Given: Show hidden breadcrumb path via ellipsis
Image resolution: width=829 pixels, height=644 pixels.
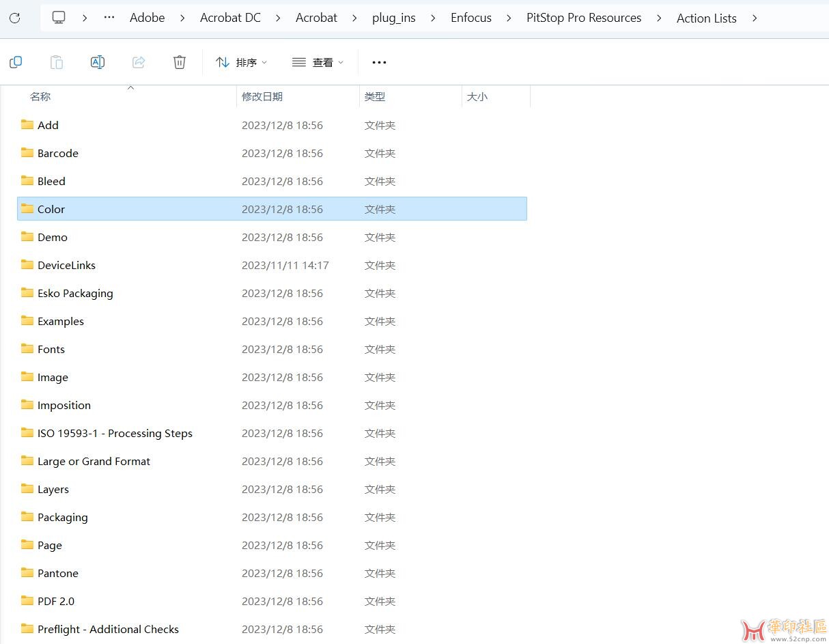Looking at the screenshot, I should [x=109, y=18].
